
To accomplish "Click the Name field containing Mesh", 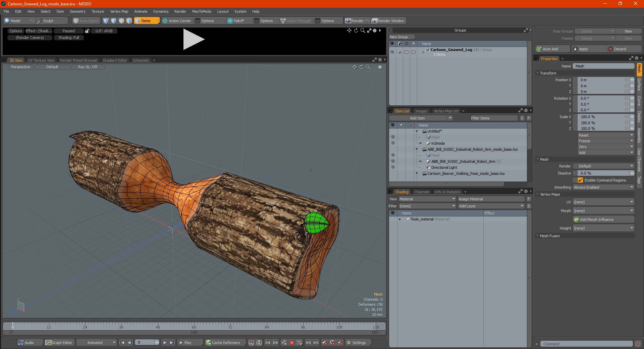I will pos(603,66).
